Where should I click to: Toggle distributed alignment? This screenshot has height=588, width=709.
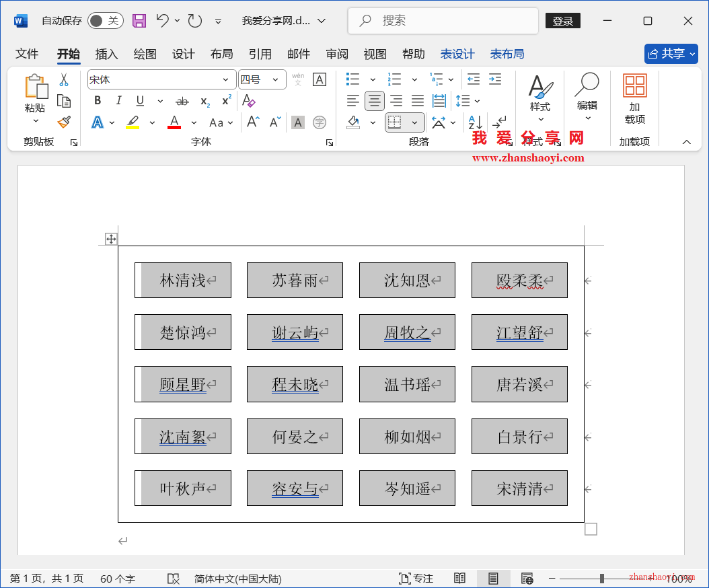point(439,101)
